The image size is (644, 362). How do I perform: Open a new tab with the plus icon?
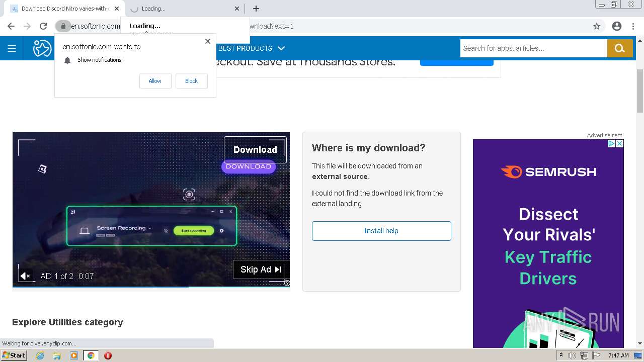[256, 9]
